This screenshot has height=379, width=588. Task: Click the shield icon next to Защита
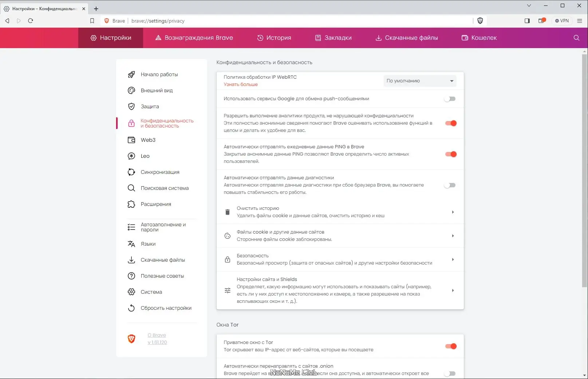tap(131, 106)
